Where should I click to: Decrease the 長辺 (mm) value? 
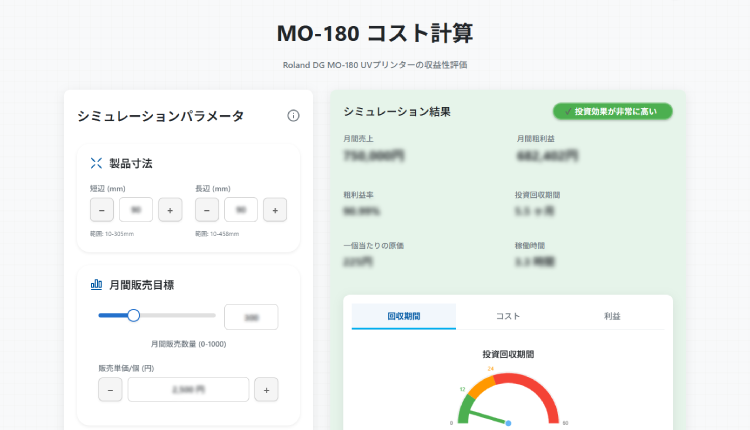point(207,210)
